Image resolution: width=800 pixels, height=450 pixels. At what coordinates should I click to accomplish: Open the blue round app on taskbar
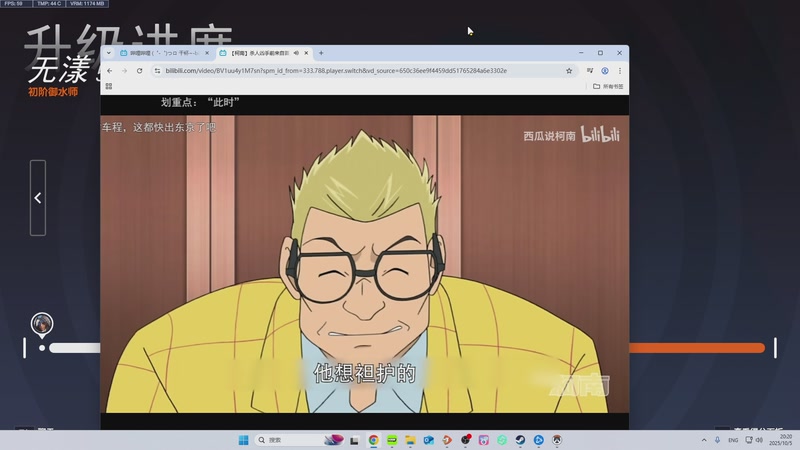539,440
